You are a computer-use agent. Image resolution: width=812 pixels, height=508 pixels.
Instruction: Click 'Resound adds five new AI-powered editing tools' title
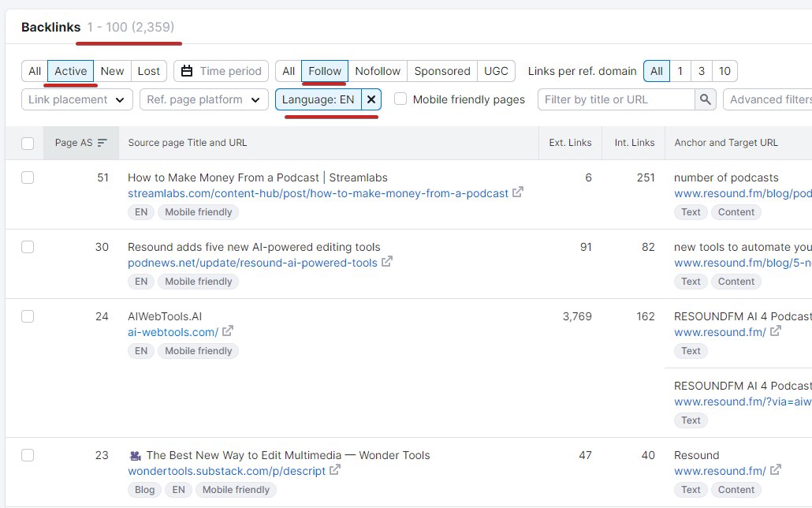click(x=254, y=247)
